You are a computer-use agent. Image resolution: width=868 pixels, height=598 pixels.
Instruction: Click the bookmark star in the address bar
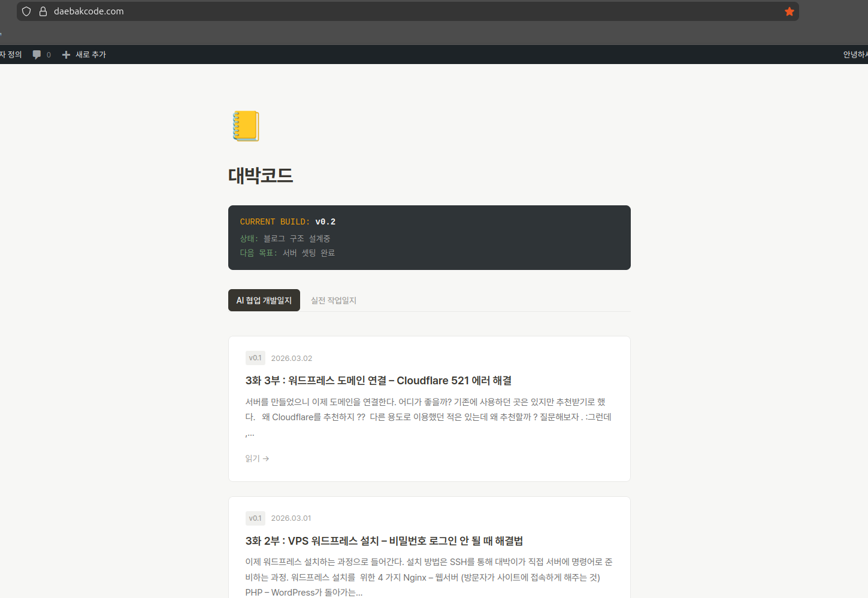coord(789,11)
